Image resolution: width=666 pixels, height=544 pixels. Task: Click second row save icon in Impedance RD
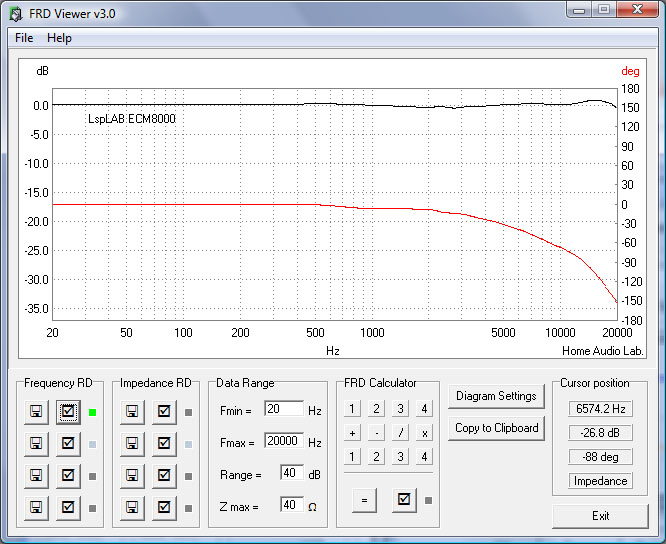(132, 443)
